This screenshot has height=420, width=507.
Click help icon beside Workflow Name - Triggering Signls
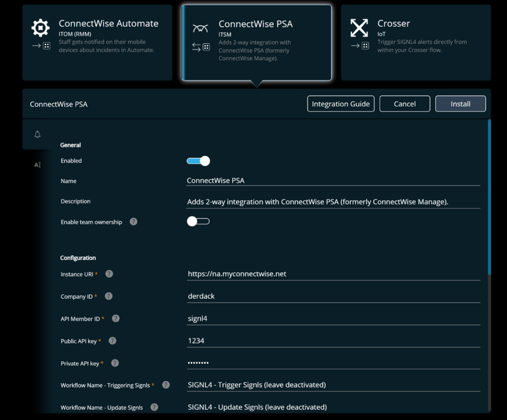click(x=166, y=385)
